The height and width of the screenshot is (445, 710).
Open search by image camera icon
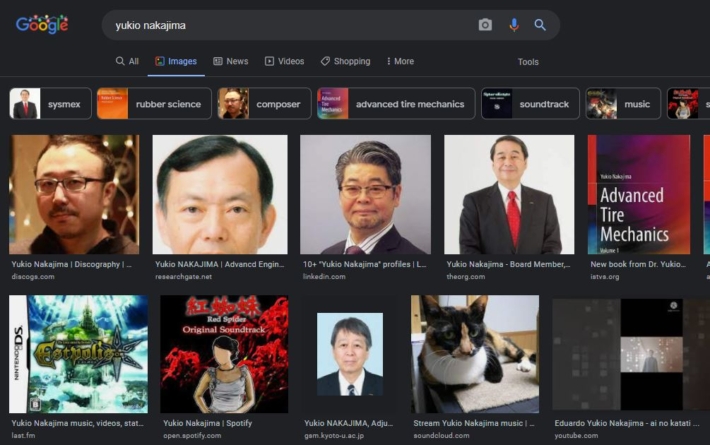point(485,25)
